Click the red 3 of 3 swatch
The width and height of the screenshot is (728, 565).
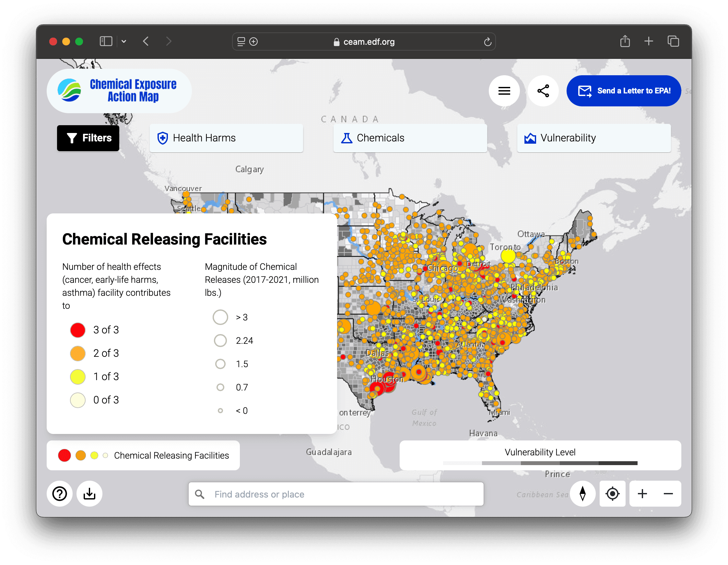tap(78, 330)
